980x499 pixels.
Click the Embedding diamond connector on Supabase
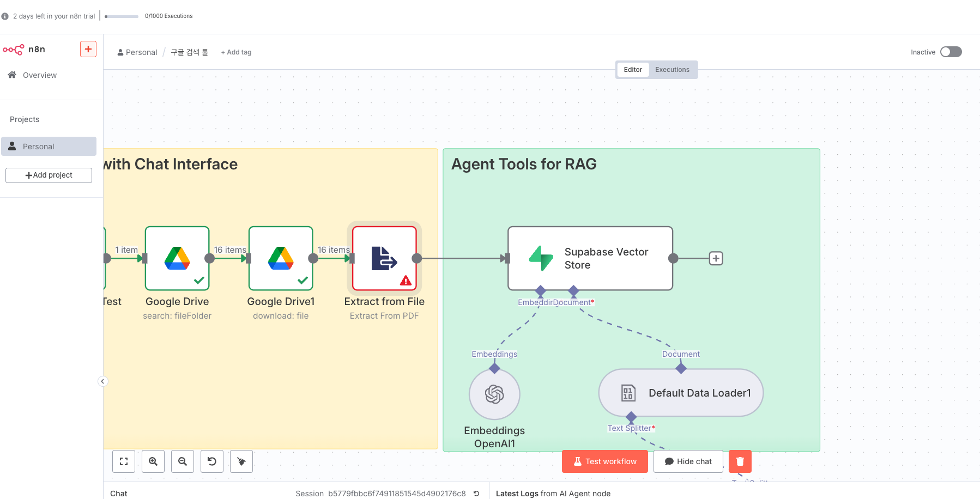[x=540, y=291]
